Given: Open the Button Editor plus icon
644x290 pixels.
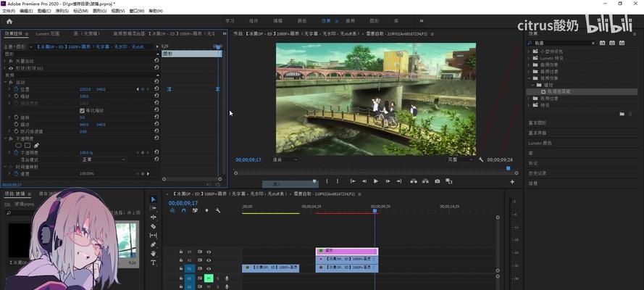Looking at the screenshot, I should coord(512,181).
